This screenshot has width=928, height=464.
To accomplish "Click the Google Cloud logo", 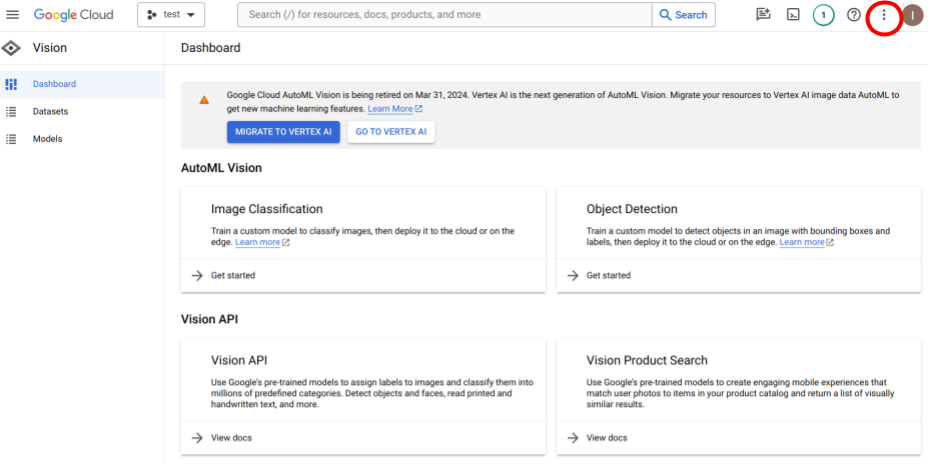I will (x=73, y=15).
